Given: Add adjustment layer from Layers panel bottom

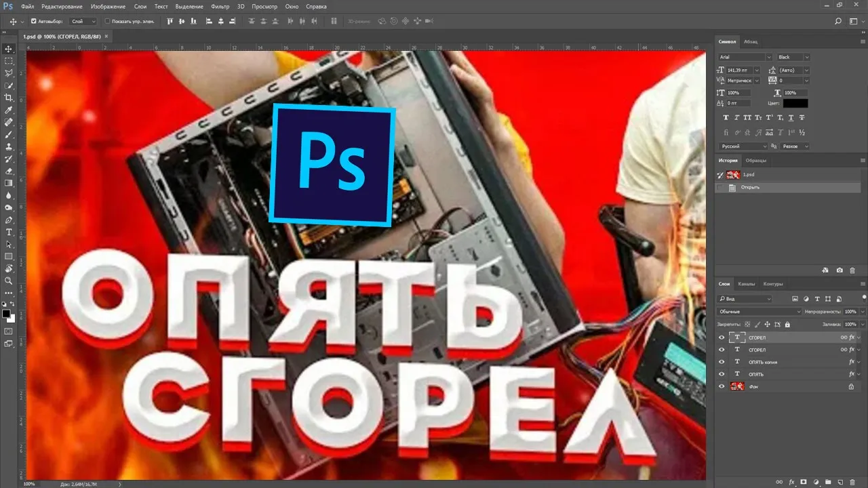Looking at the screenshot, I should coord(816,481).
